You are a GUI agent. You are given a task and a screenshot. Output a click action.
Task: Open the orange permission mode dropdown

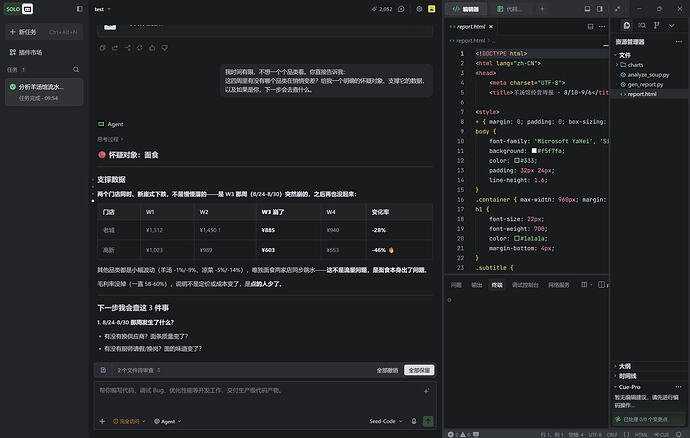click(129, 421)
